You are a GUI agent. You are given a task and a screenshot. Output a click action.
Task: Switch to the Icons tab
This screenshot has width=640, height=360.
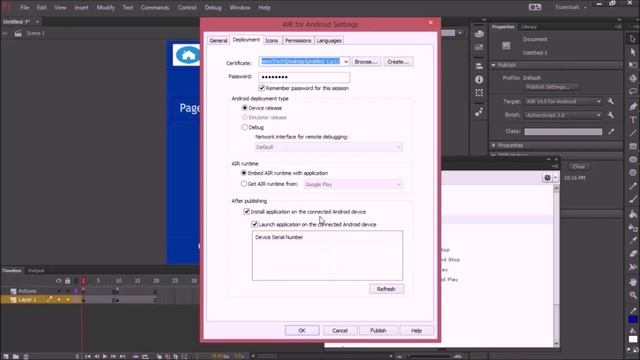[x=271, y=40]
